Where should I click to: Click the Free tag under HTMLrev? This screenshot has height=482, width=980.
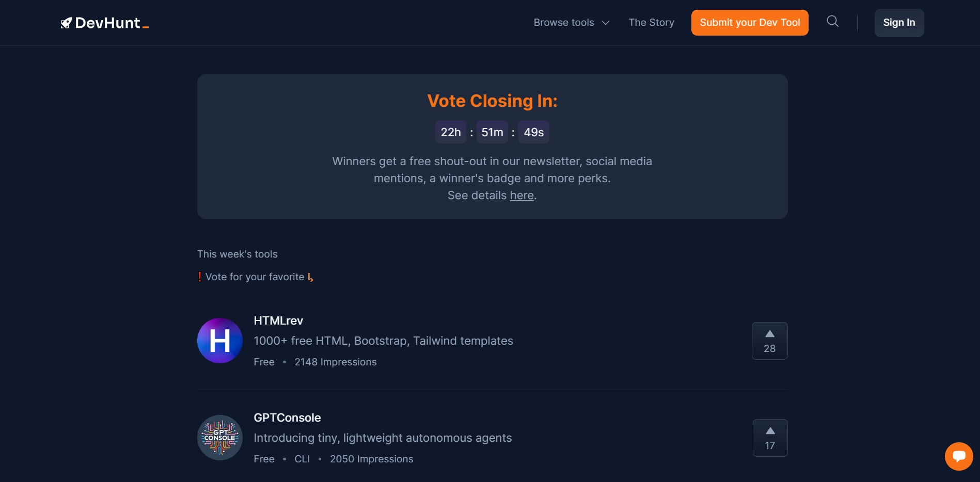[x=264, y=362]
